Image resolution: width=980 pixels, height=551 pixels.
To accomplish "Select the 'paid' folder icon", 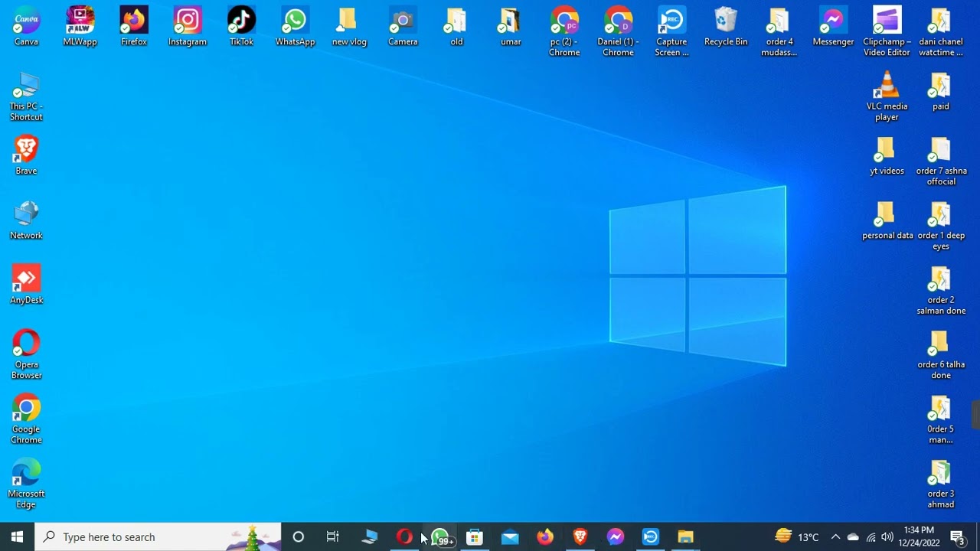I will (x=941, y=90).
